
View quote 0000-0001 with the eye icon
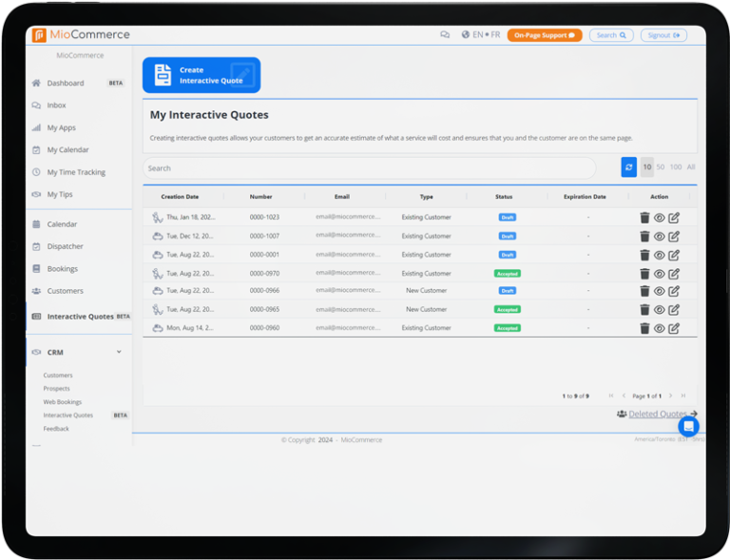pyautogui.click(x=660, y=255)
